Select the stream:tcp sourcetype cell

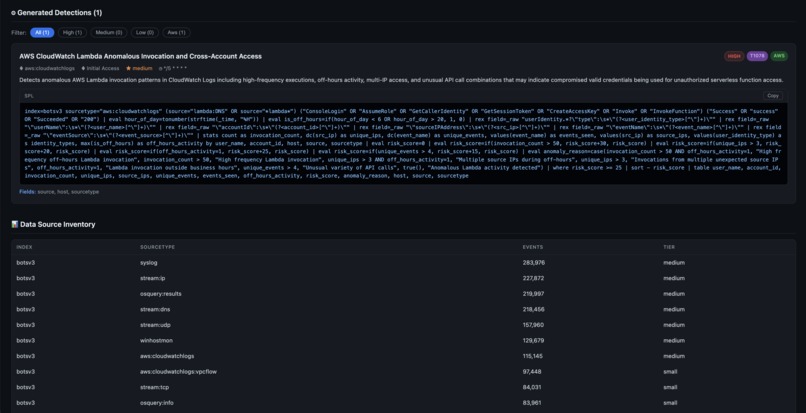tap(154, 387)
